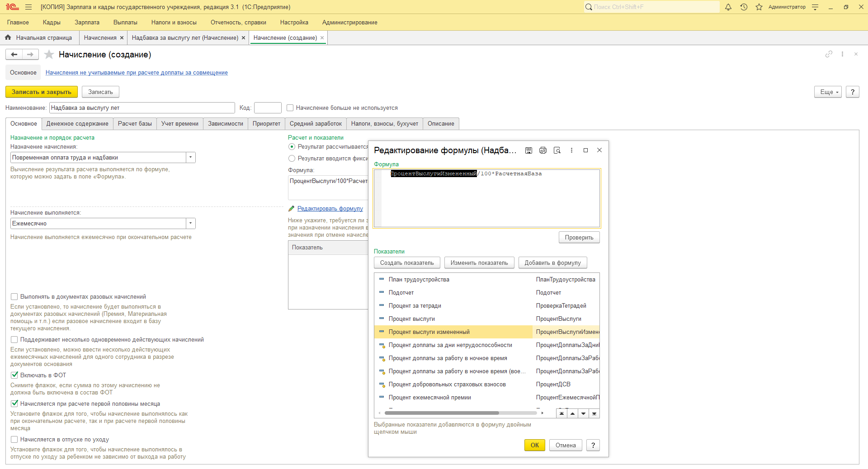Click Отмена button in formula dialog
Screen dimensions: 868x469
coord(566,445)
